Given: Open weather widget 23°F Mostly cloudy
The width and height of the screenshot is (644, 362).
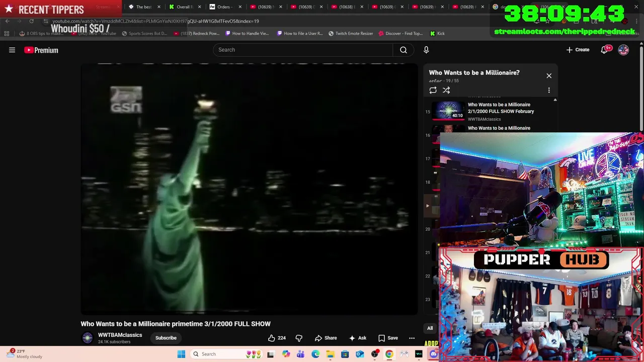Looking at the screenshot, I should click(x=24, y=354).
